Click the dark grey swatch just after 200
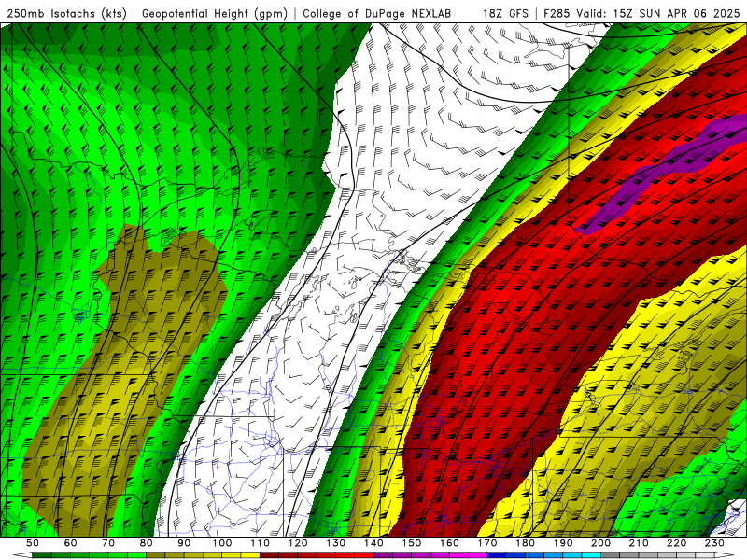747x560 pixels. tap(611, 554)
